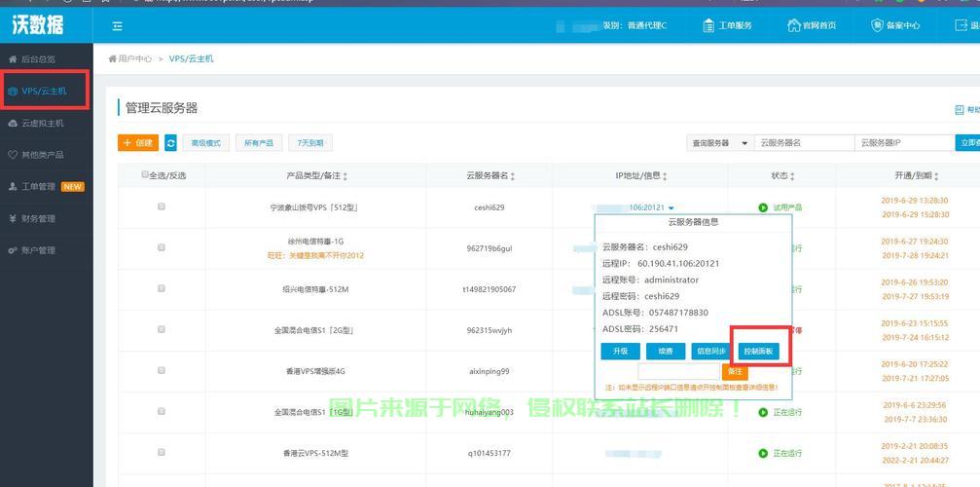Image resolution: width=980 pixels, height=487 pixels.
Task: Open 备案中心 shield icon in header
Action: [x=877, y=25]
